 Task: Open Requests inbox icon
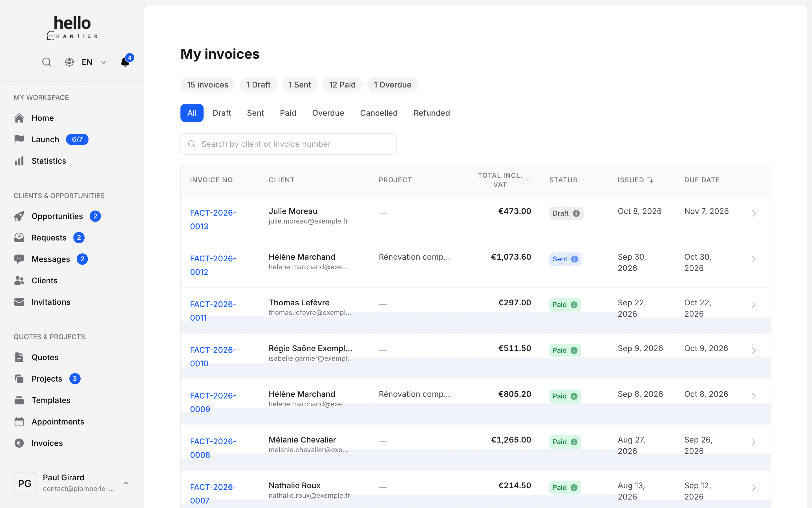coord(19,238)
